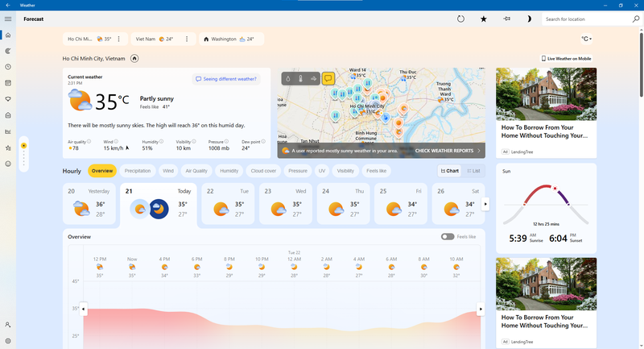Click the section indicator dots slider
Viewport: 644px width, 349px height.
point(24,154)
